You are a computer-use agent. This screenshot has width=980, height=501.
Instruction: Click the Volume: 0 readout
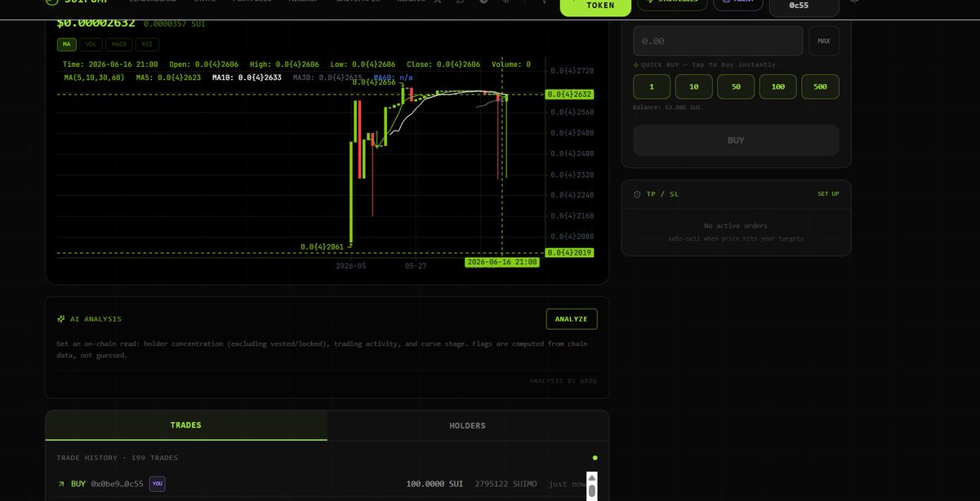coord(510,64)
